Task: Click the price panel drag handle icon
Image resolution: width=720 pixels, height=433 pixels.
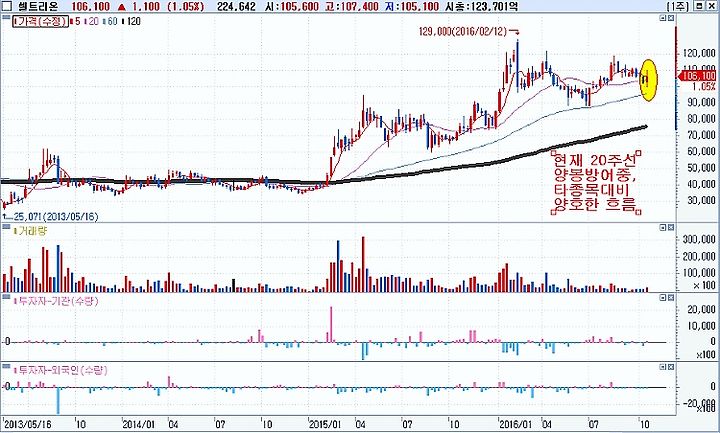Action: [x=6, y=17]
